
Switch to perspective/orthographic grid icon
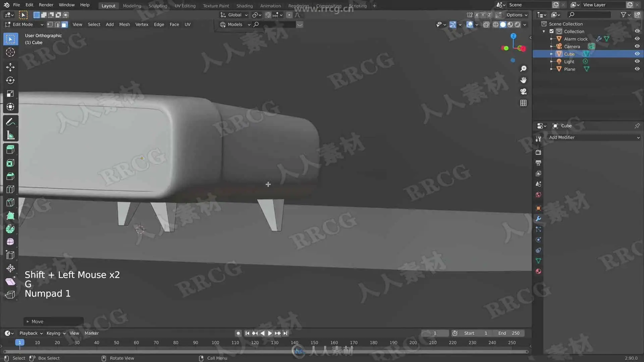(523, 103)
